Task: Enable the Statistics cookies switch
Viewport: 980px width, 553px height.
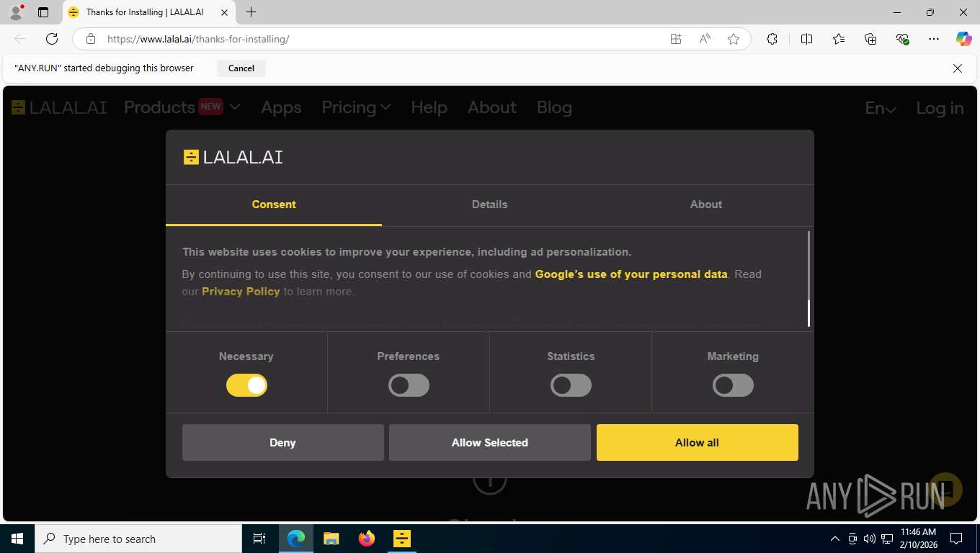Action: tap(571, 385)
